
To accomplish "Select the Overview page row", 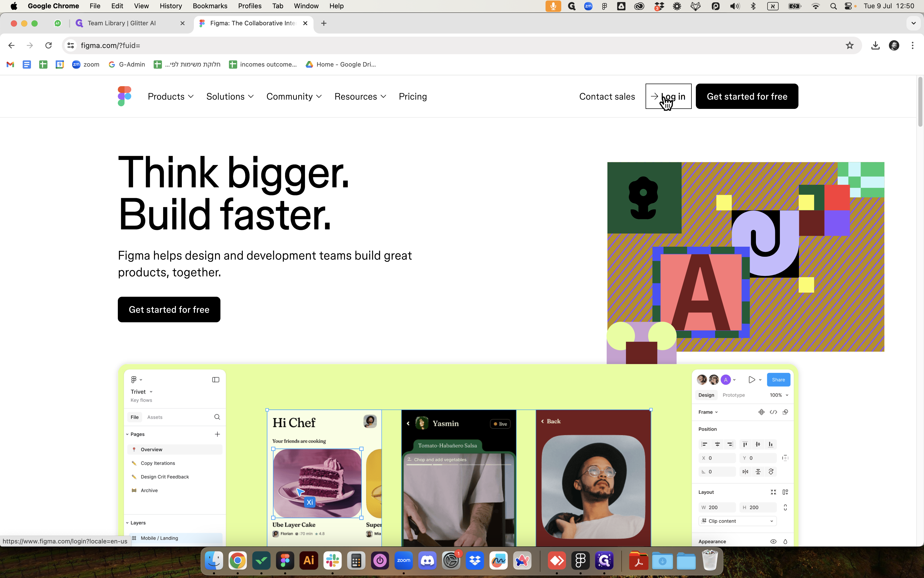I will 175,449.
